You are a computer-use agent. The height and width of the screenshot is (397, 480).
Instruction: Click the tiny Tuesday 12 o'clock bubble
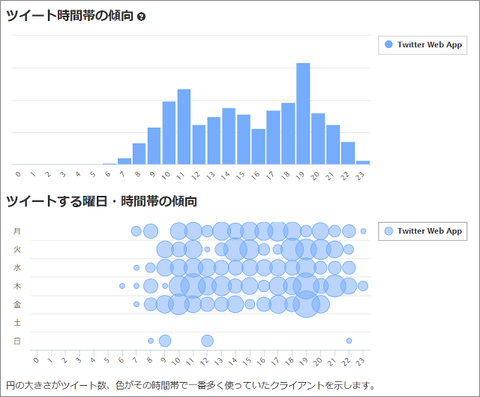point(207,249)
